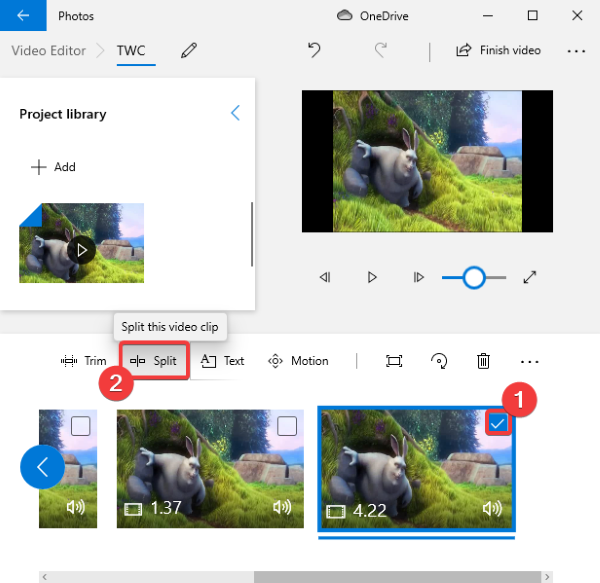Click the scrollbar left arrow

(x=44, y=576)
